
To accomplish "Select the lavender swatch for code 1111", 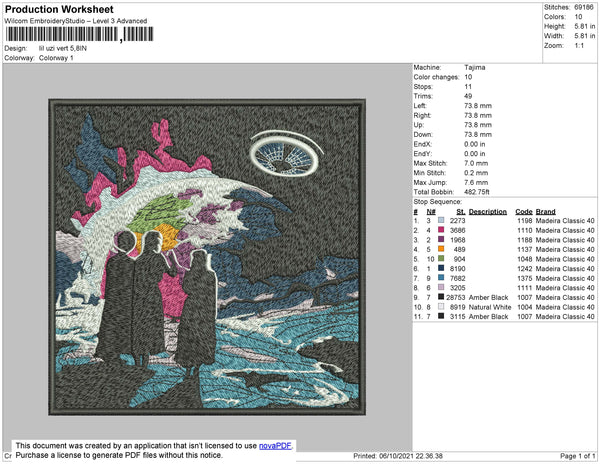I will tap(441, 287).
